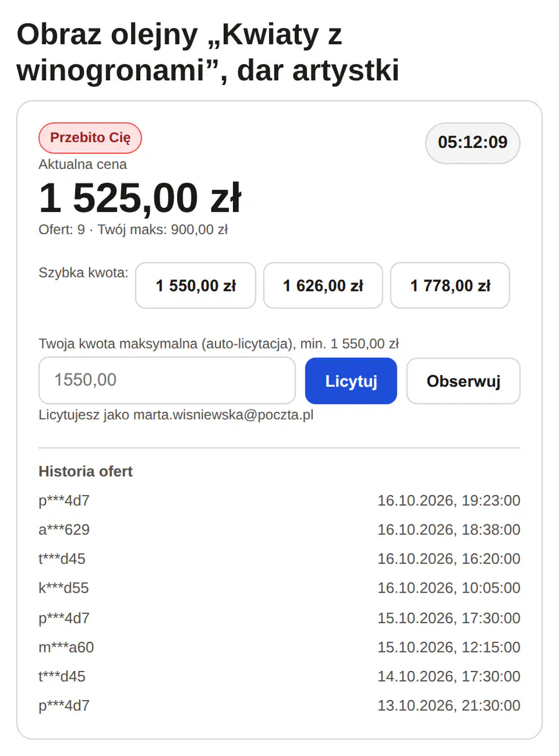This screenshot has width=559, height=756.
Task: Click the Obserwuj button
Action: pos(463,381)
